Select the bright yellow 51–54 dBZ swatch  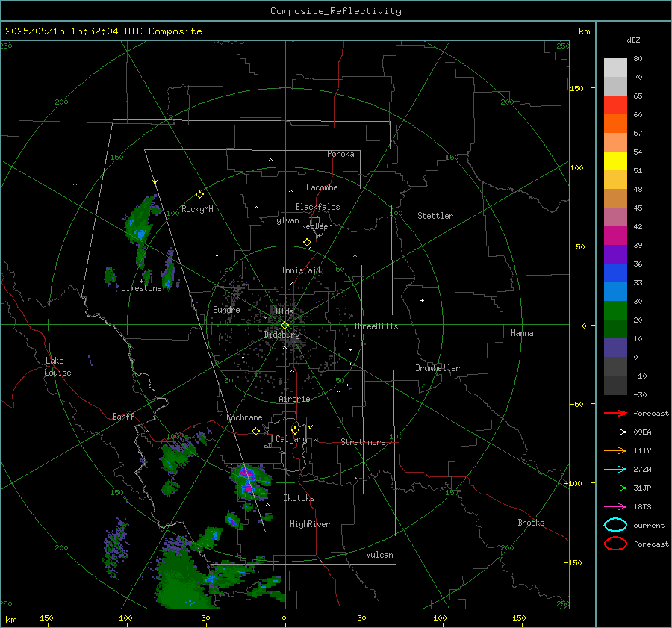pos(615,161)
